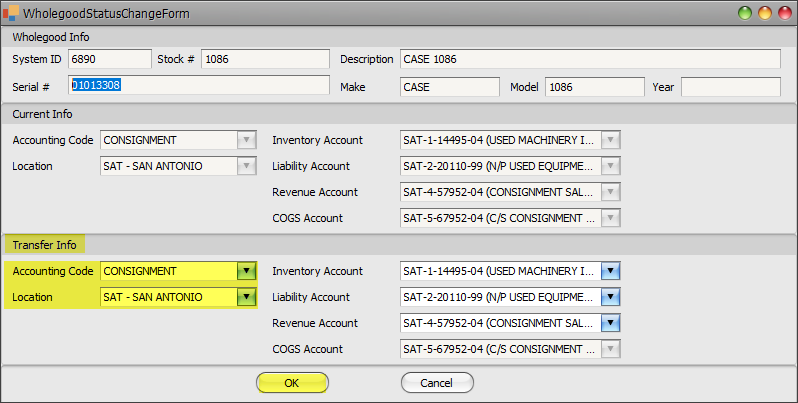Open Current Info Accounting Code dropdown

[x=246, y=140]
